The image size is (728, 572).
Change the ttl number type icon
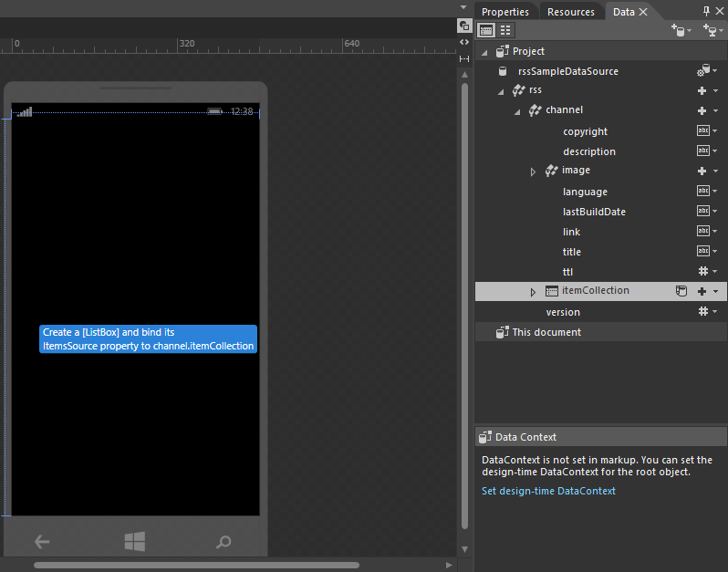[703, 271]
